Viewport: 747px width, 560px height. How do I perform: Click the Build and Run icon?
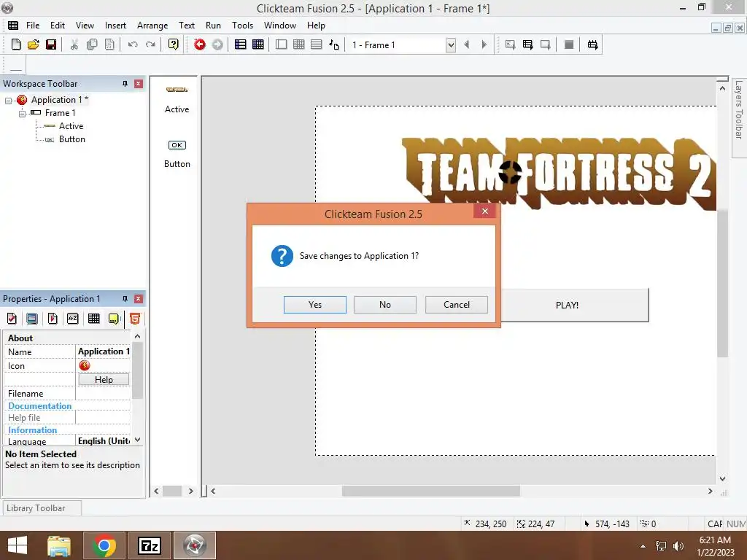point(592,44)
